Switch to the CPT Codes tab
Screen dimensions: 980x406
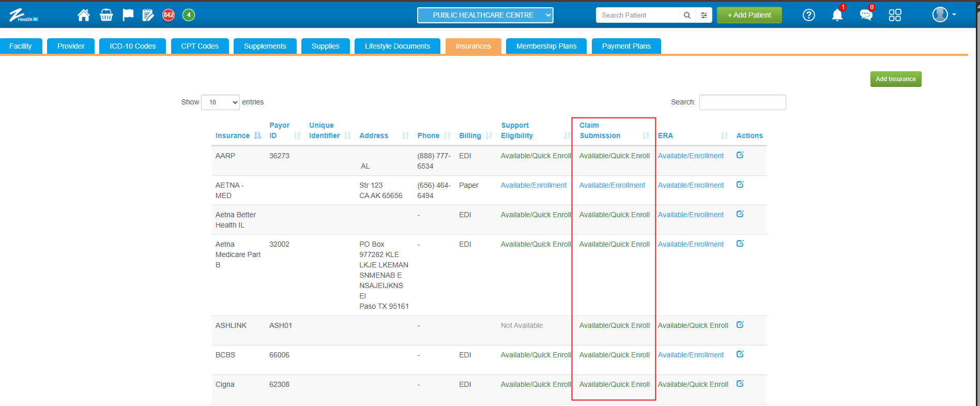[200, 46]
